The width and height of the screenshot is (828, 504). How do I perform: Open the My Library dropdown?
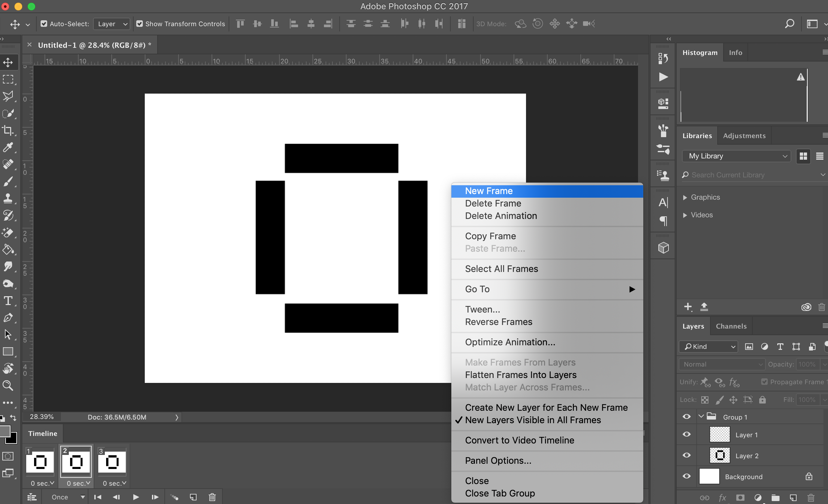(x=736, y=156)
